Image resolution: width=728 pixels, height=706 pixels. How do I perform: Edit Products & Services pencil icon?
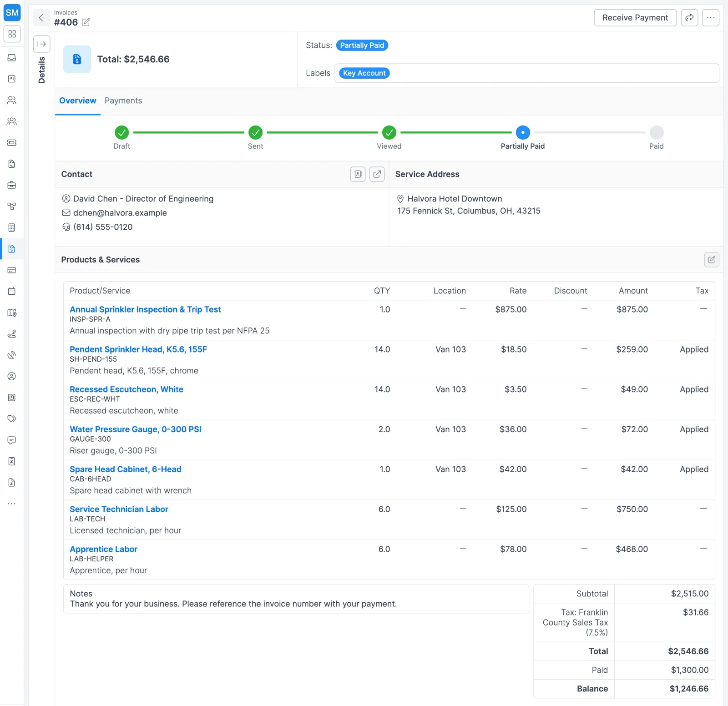pos(712,260)
